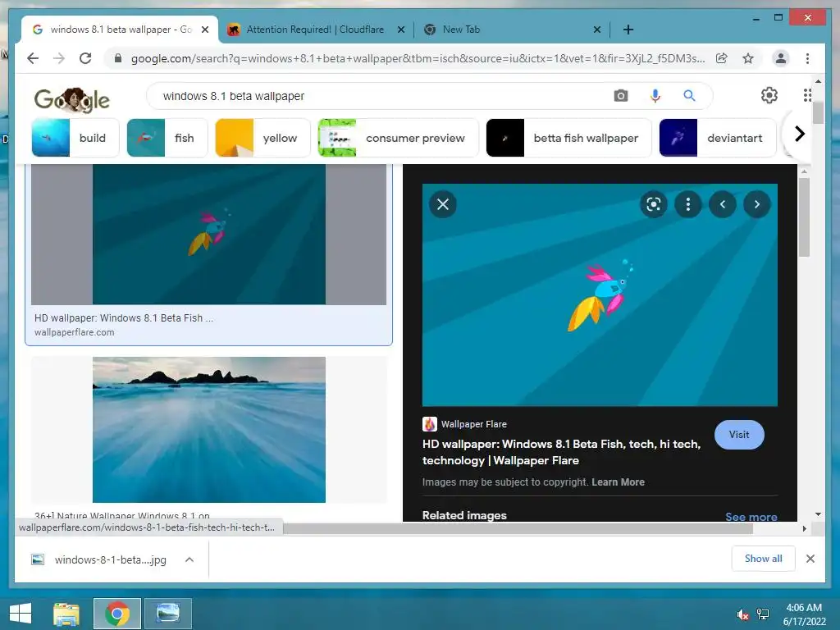Open a new browser tab
The image size is (840, 630).
(628, 30)
